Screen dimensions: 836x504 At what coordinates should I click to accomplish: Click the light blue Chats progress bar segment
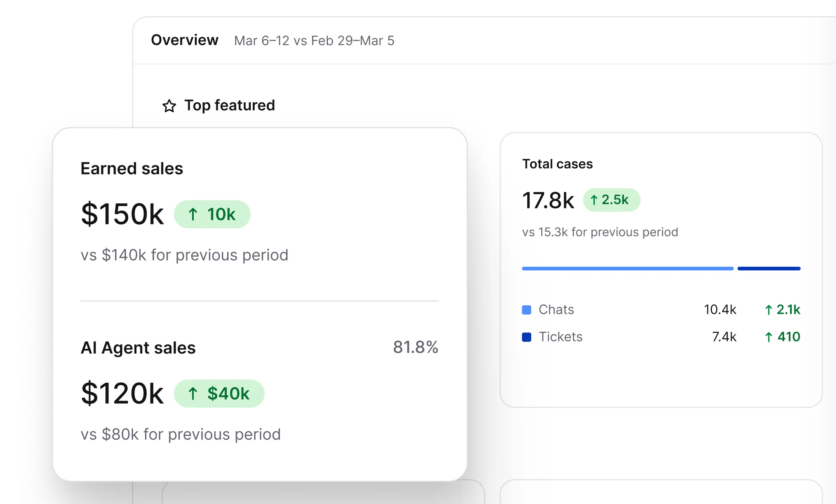(628, 268)
